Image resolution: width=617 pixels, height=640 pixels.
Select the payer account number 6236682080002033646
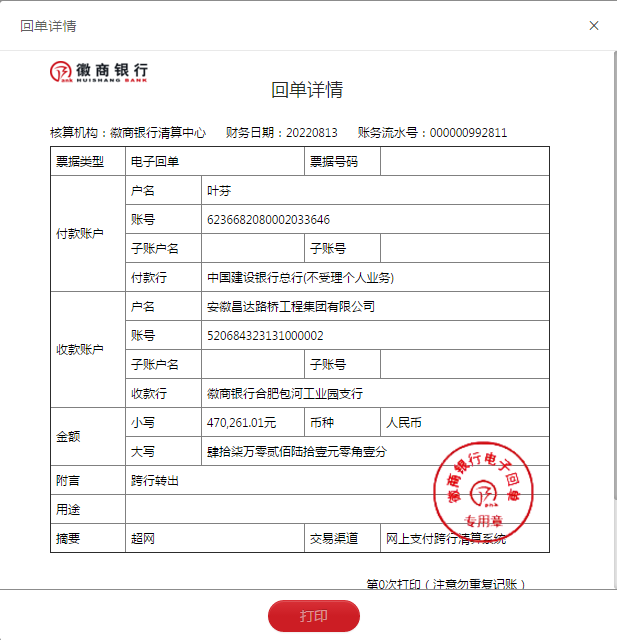pyautogui.click(x=268, y=220)
